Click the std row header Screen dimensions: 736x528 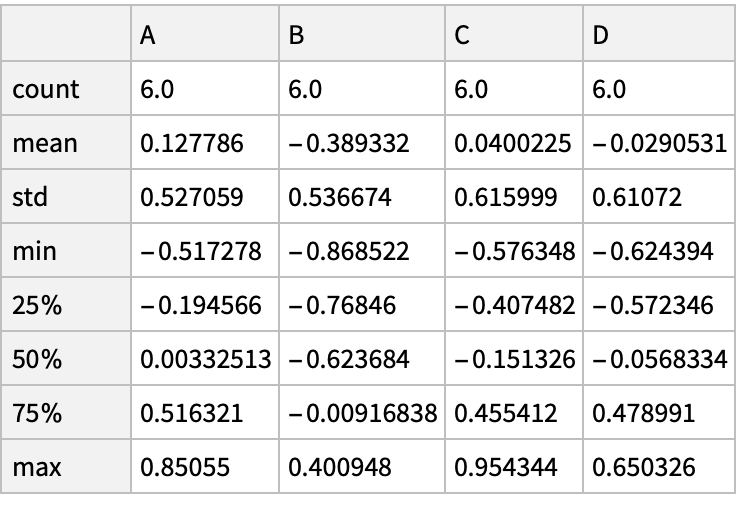[x=30, y=198]
